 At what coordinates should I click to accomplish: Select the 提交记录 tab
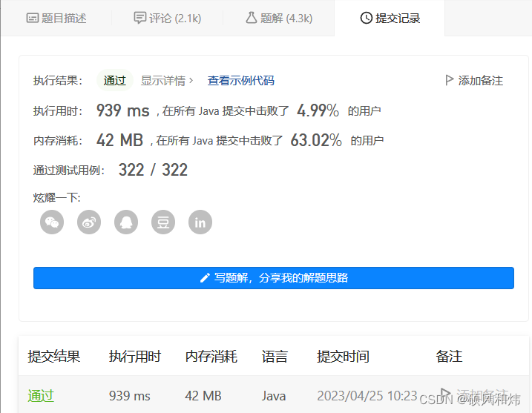(390, 18)
